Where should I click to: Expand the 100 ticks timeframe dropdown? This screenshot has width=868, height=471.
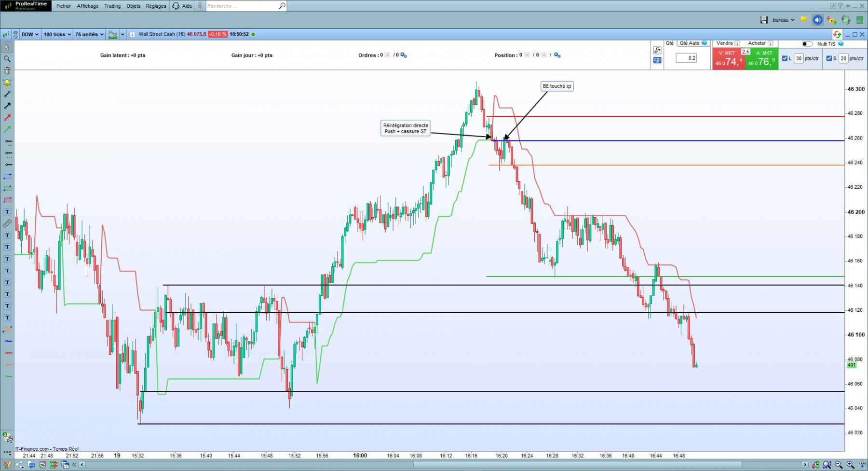tap(57, 34)
